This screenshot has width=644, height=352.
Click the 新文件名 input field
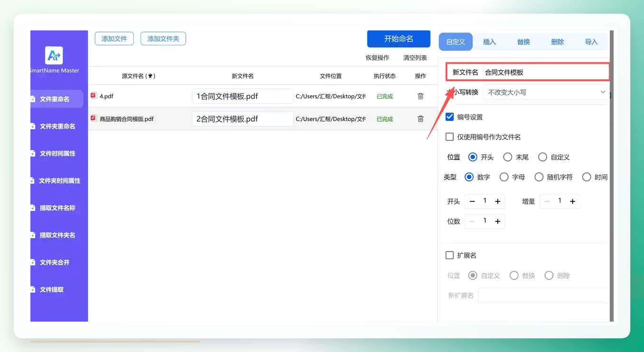coord(545,72)
